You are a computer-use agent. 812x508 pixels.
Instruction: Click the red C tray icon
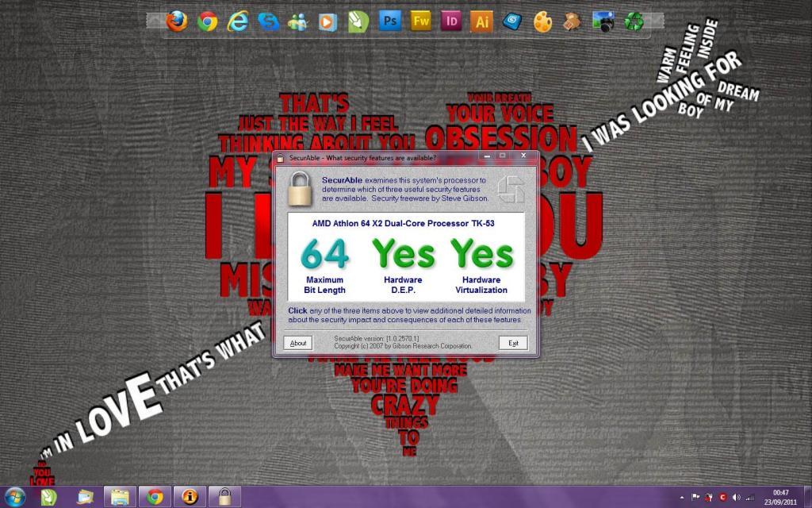point(723,498)
